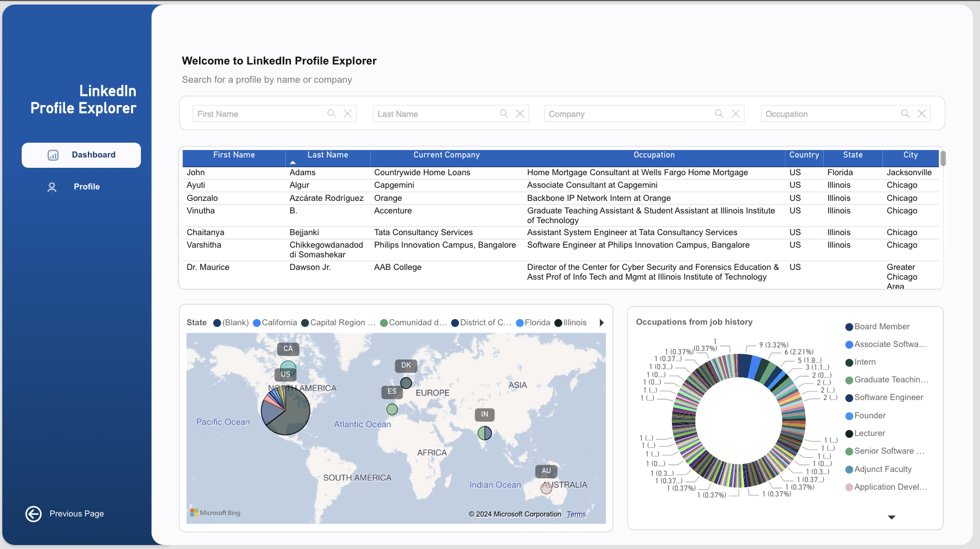Image resolution: width=980 pixels, height=549 pixels.
Task: Select Software Engineer legend entry
Action: 884,398
